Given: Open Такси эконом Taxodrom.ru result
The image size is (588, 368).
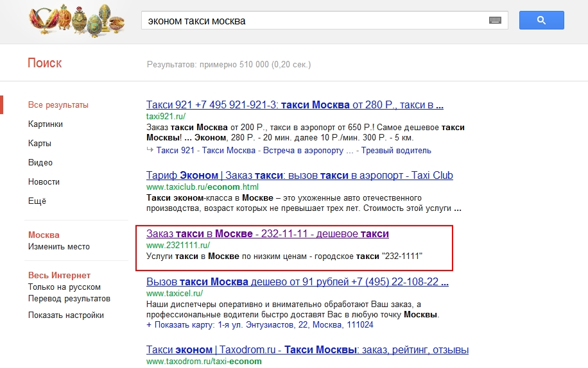Looking at the screenshot, I should point(307,349).
